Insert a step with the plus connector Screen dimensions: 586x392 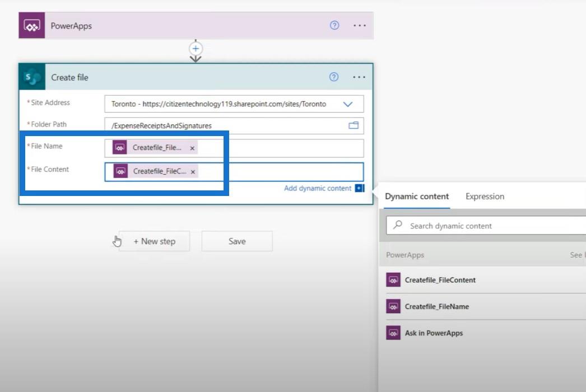pyautogui.click(x=196, y=49)
